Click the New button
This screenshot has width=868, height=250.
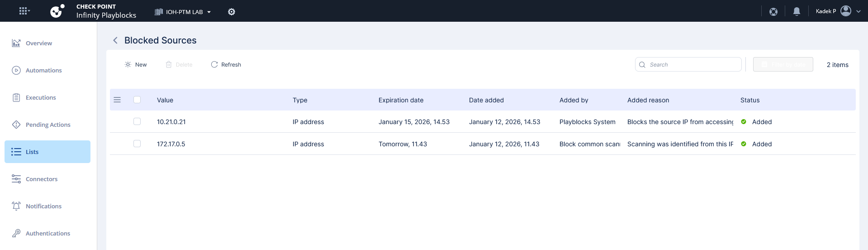point(136,65)
